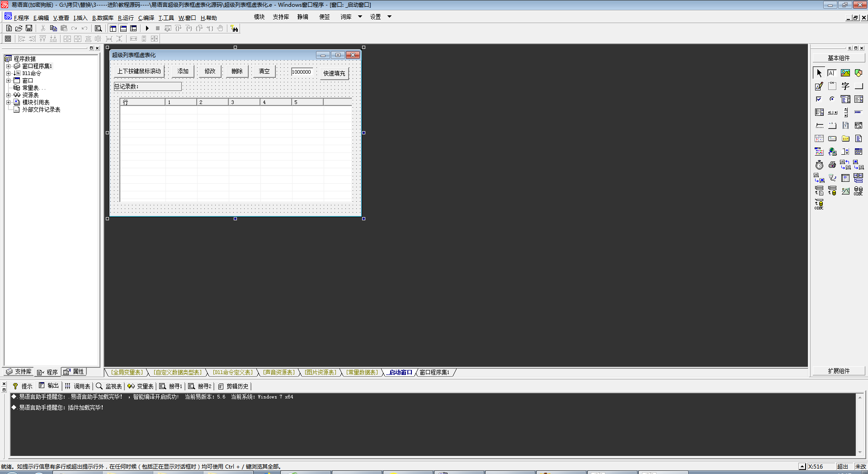Select the DIR directory box component
Screen dimensions: 868x474
point(845,138)
